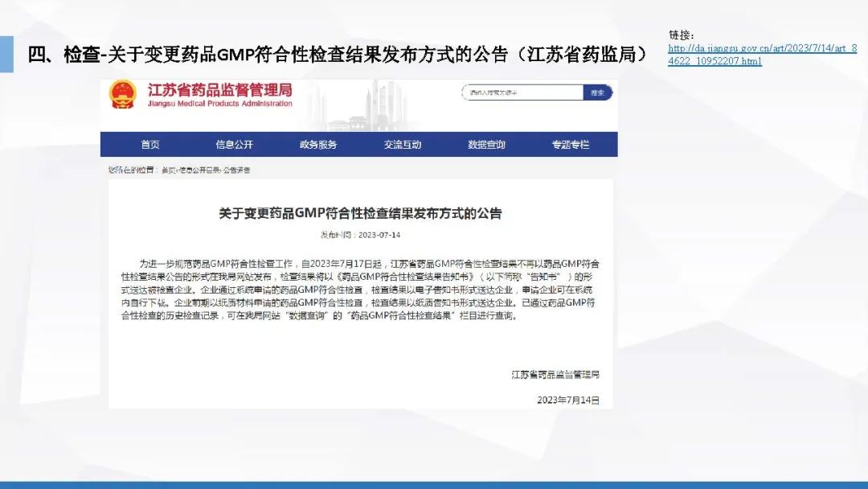Select the 政务服务 navigation item

pos(318,145)
